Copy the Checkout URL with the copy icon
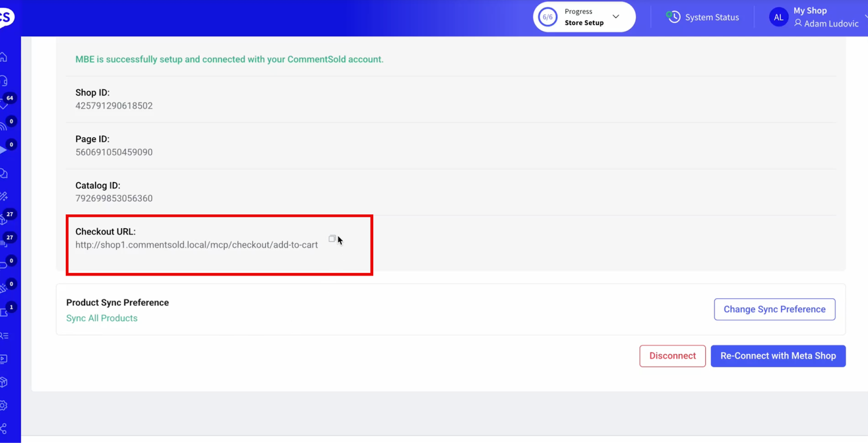Image resolution: width=868 pixels, height=443 pixels. click(332, 239)
